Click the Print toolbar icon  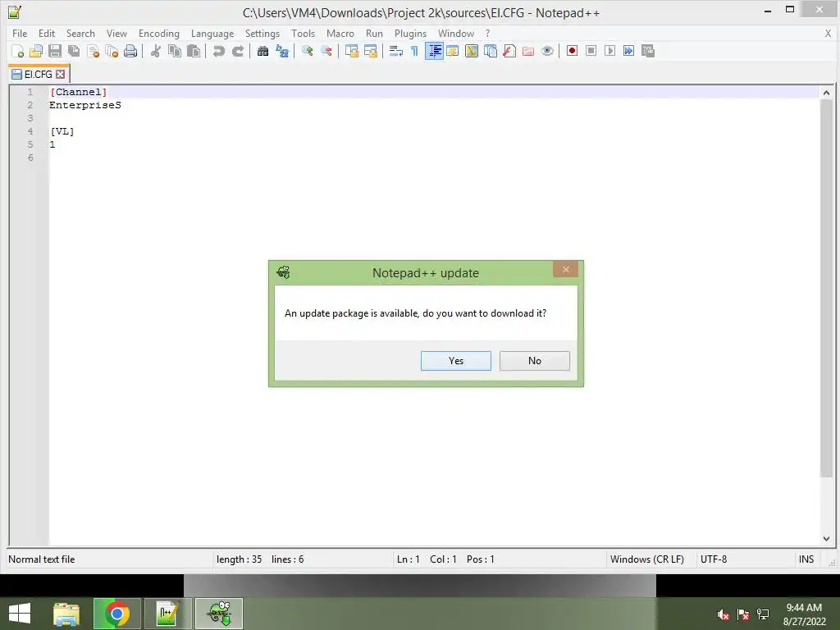click(130, 51)
